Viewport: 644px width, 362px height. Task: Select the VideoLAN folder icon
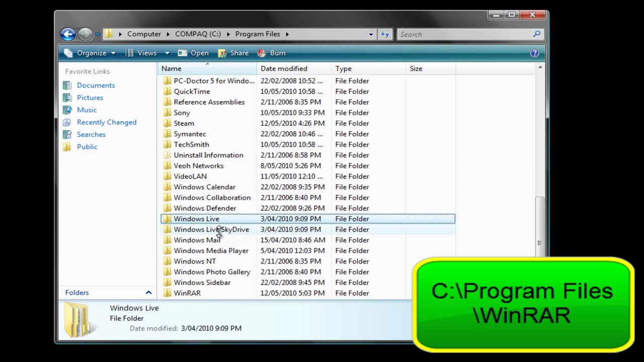tap(167, 176)
